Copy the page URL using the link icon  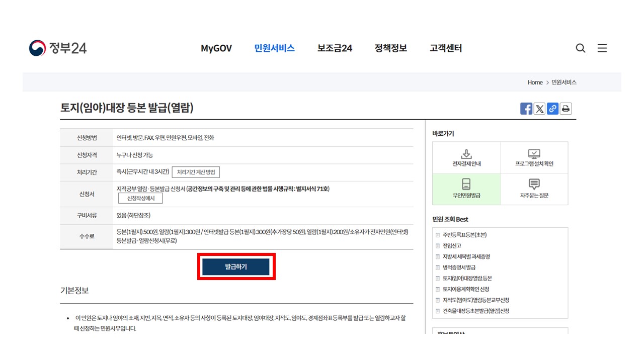(552, 108)
